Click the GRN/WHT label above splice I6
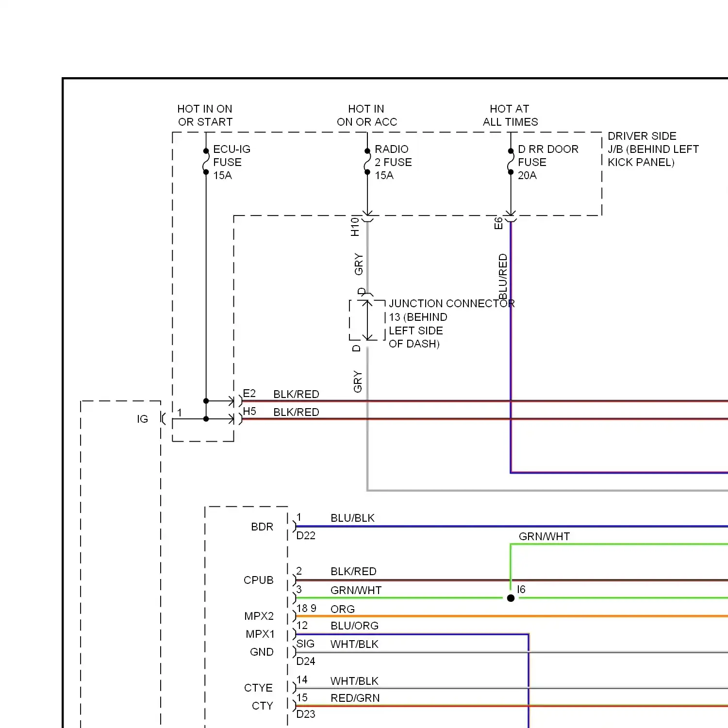 [x=544, y=536]
